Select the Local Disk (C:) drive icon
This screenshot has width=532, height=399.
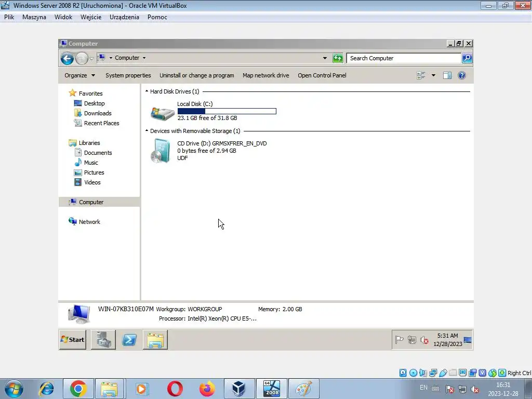coord(163,114)
